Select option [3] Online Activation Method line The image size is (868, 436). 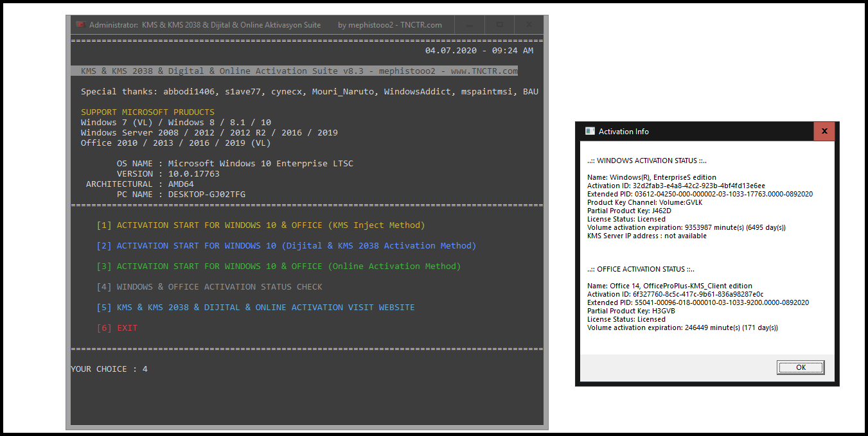[279, 266]
